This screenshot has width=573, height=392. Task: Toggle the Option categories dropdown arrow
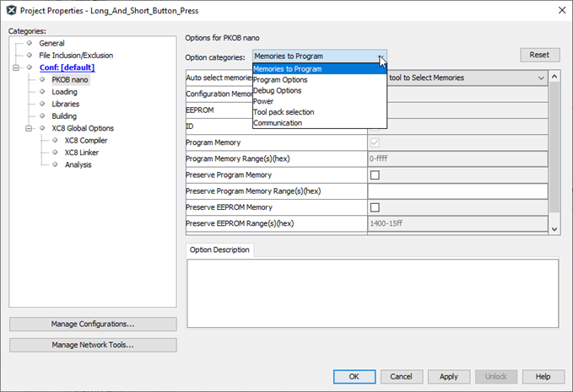[381, 56]
